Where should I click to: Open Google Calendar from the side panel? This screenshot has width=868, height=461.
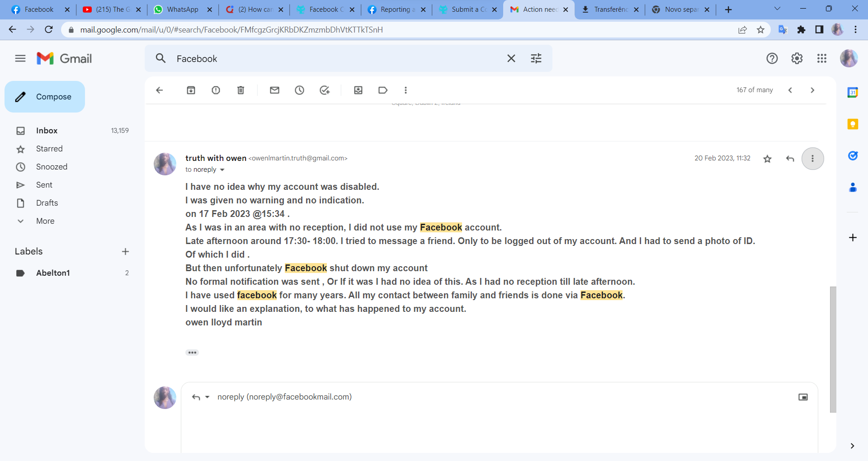[853, 92]
